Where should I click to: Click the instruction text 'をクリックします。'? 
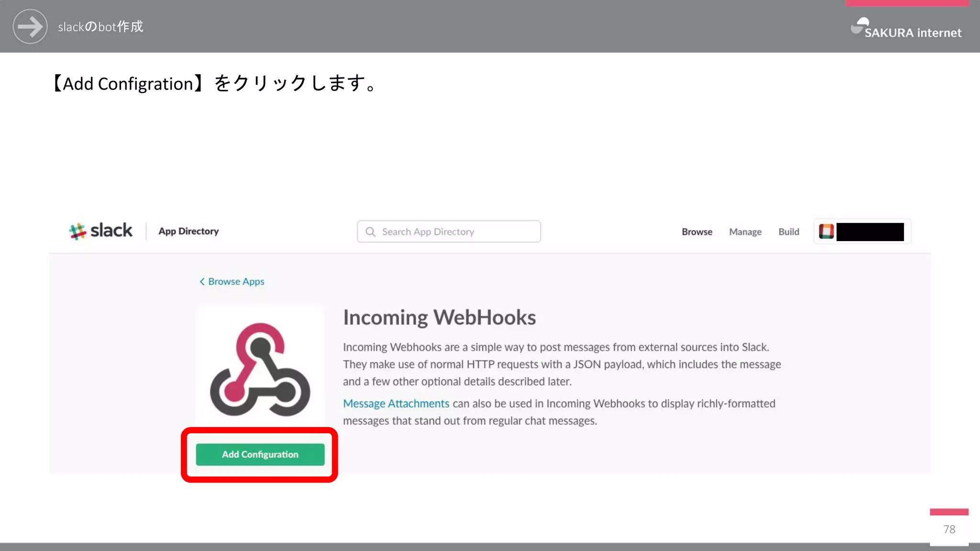click(x=296, y=84)
